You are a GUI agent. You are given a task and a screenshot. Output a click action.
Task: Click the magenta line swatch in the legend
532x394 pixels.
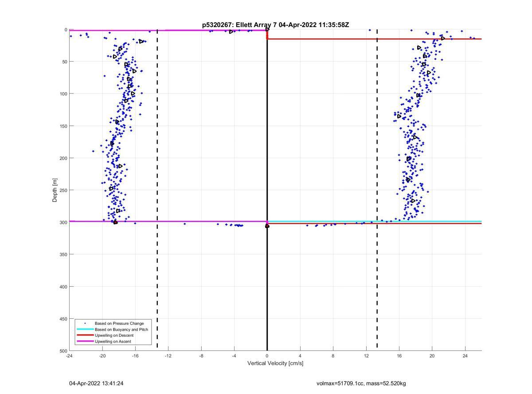click(85, 341)
